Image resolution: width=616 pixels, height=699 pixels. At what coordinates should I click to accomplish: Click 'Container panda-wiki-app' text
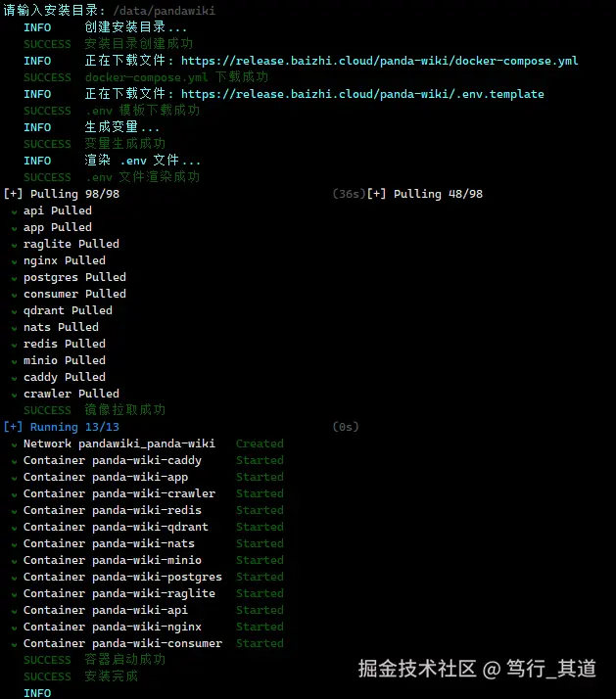(106, 477)
